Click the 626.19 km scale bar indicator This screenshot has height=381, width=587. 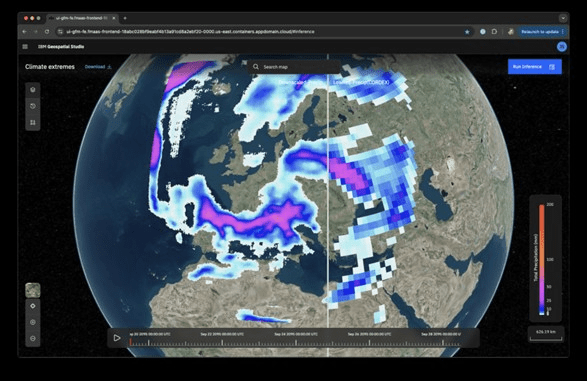pyautogui.click(x=546, y=334)
